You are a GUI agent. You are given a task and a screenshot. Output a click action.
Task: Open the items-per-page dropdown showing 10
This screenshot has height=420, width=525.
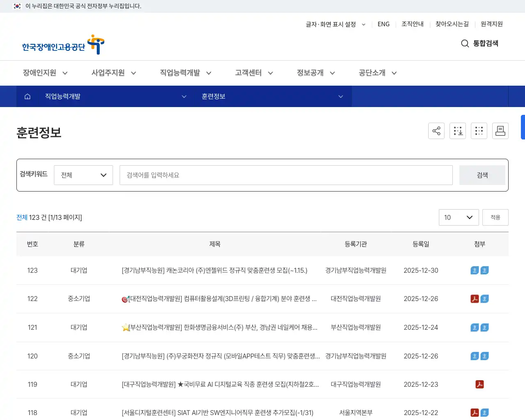pyautogui.click(x=459, y=217)
